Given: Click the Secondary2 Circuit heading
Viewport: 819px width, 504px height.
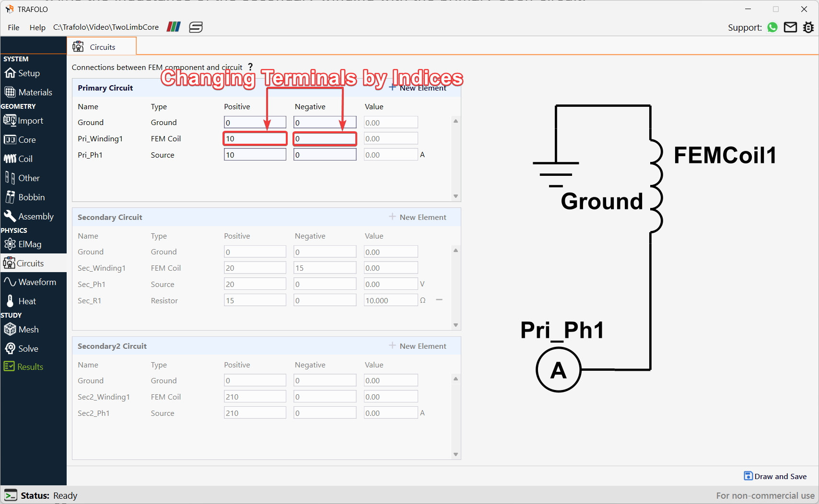Looking at the screenshot, I should tap(112, 346).
